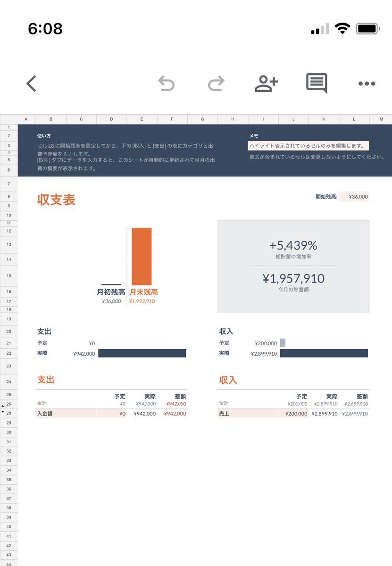Image resolution: width=392 pixels, height=566 pixels.
Task: Select the メモ heading
Action: click(x=254, y=136)
